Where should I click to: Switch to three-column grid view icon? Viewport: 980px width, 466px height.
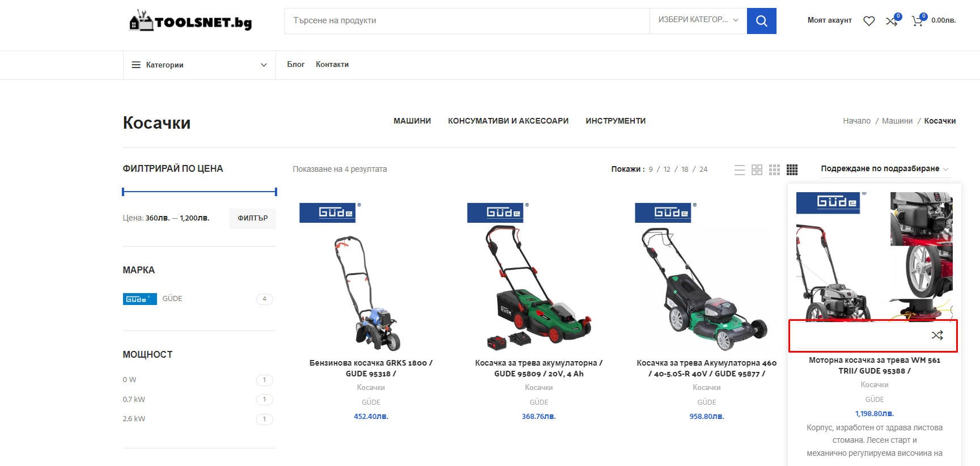click(x=775, y=170)
